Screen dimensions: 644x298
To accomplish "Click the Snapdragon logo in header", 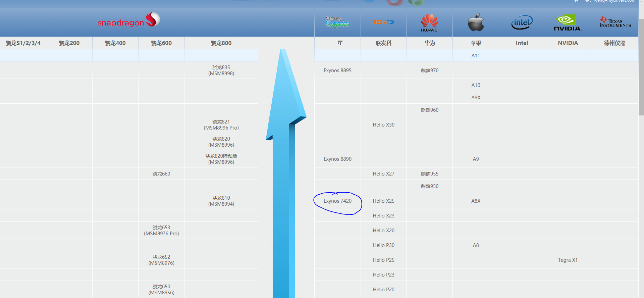I will [129, 20].
